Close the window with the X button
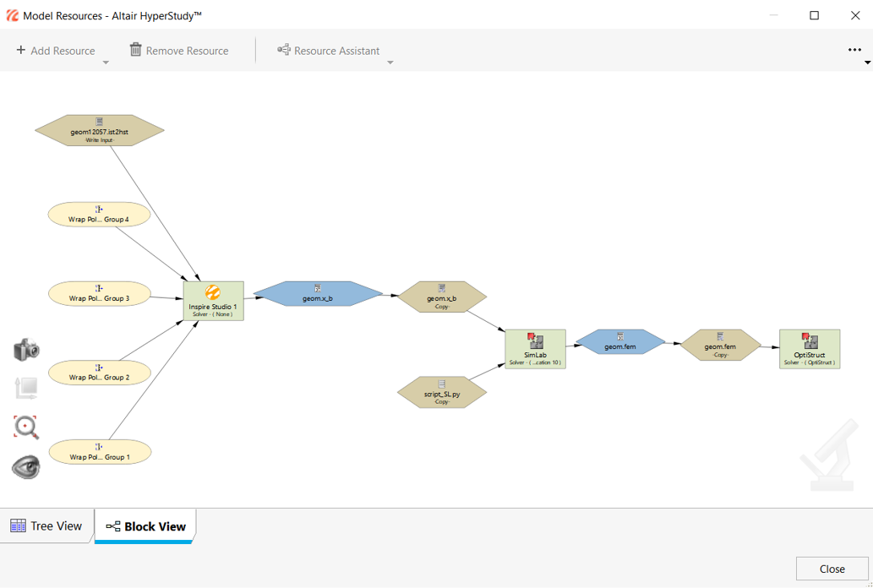 [856, 15]
